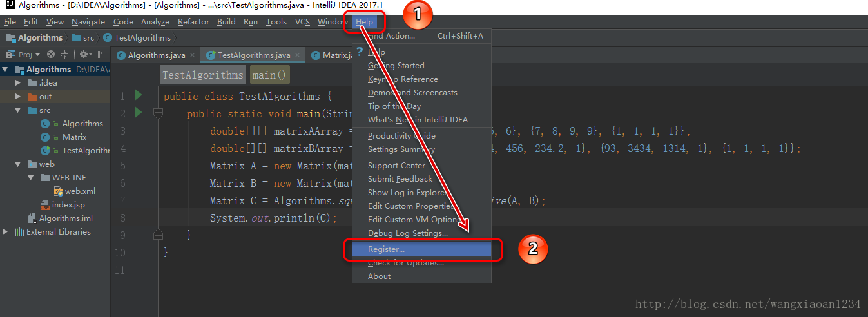Image resolution: width=868 pixels, height=317 pixels.
Task: Open the Project panel gear settings
Action: [x=86, y=55]
